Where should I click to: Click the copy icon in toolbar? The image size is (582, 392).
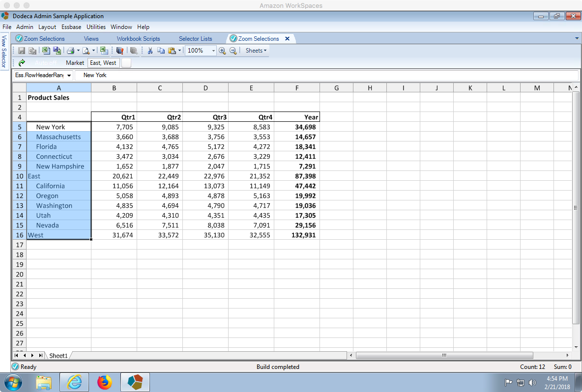(x=161, y=51)
